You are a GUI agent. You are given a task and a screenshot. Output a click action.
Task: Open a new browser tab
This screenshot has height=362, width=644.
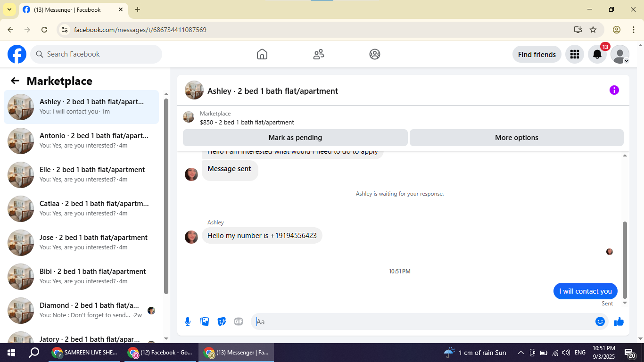tap(138, 9)
